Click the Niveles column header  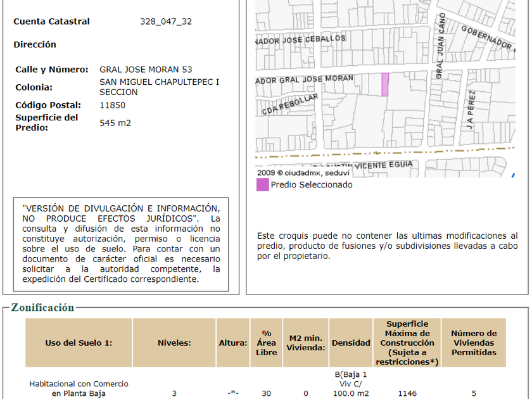(x=174, y=343)
